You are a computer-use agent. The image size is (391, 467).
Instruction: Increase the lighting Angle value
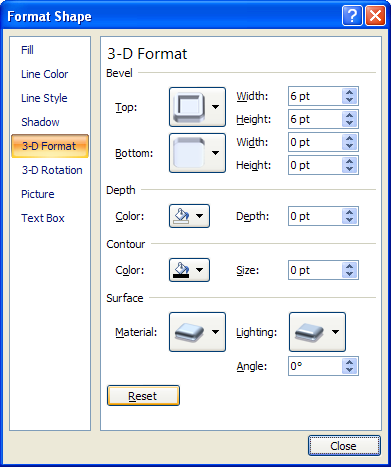[349, 362]
